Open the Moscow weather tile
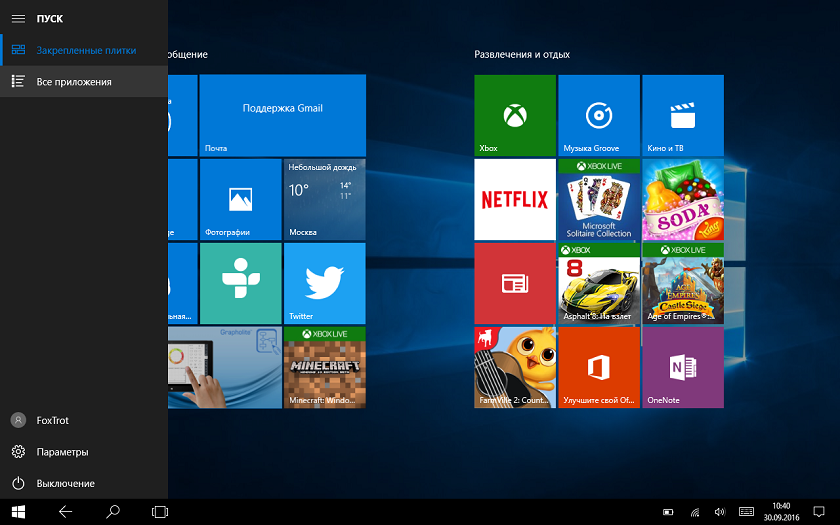Screen dimensions: 840x525 (x=324, y=199)
